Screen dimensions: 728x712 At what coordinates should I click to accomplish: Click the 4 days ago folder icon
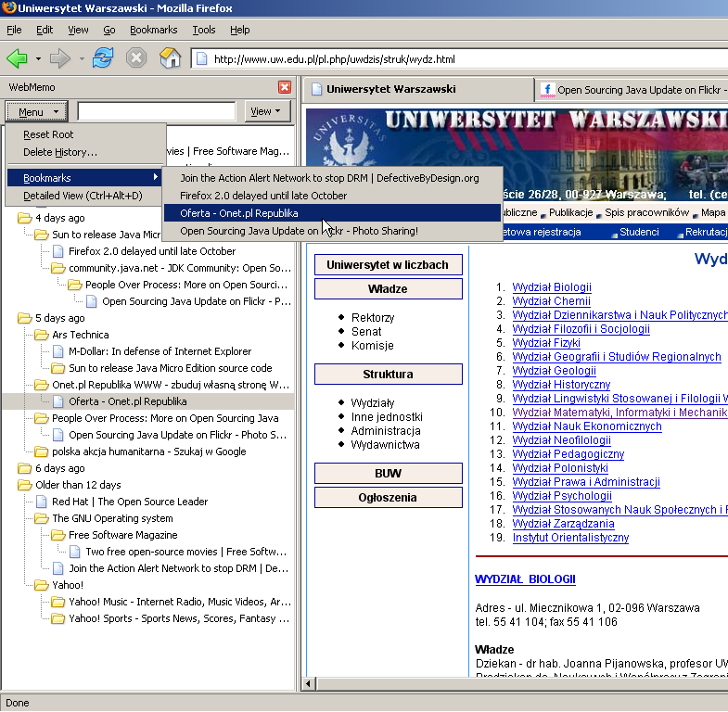point(24,218)
